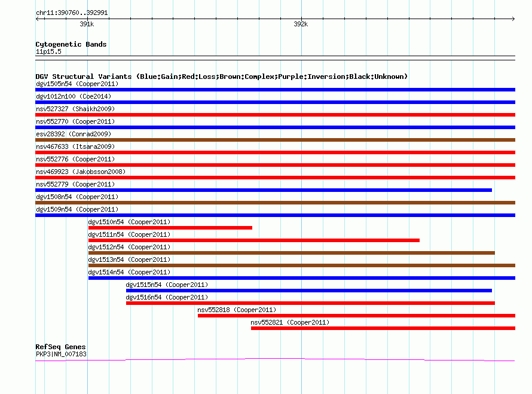Select the nsv552776 red loss bar
The height and width of the screenshot is (394, 532).
[275, 165]
